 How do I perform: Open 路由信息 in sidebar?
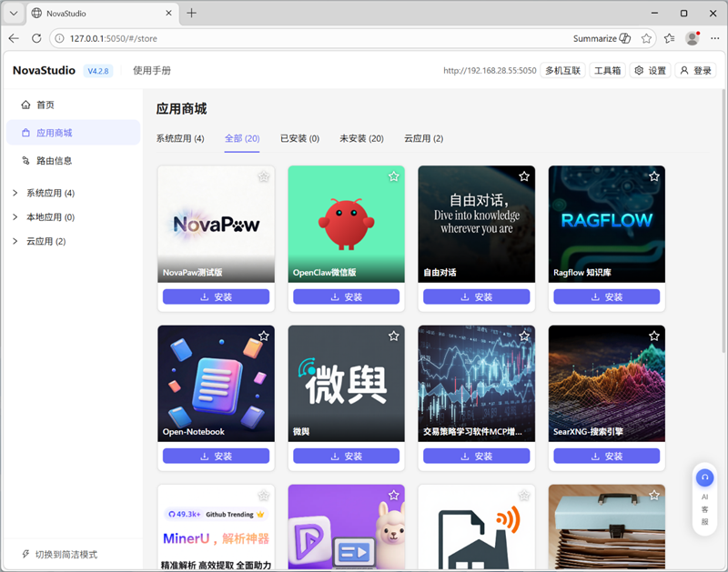pyautogui.click(x=74, y=161)
